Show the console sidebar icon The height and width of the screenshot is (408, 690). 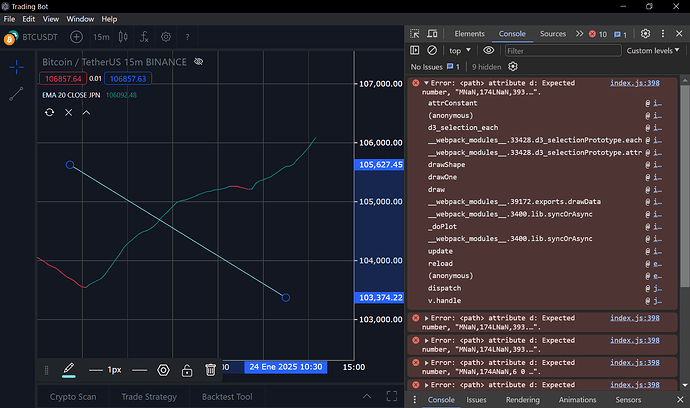tap(415, 50)
